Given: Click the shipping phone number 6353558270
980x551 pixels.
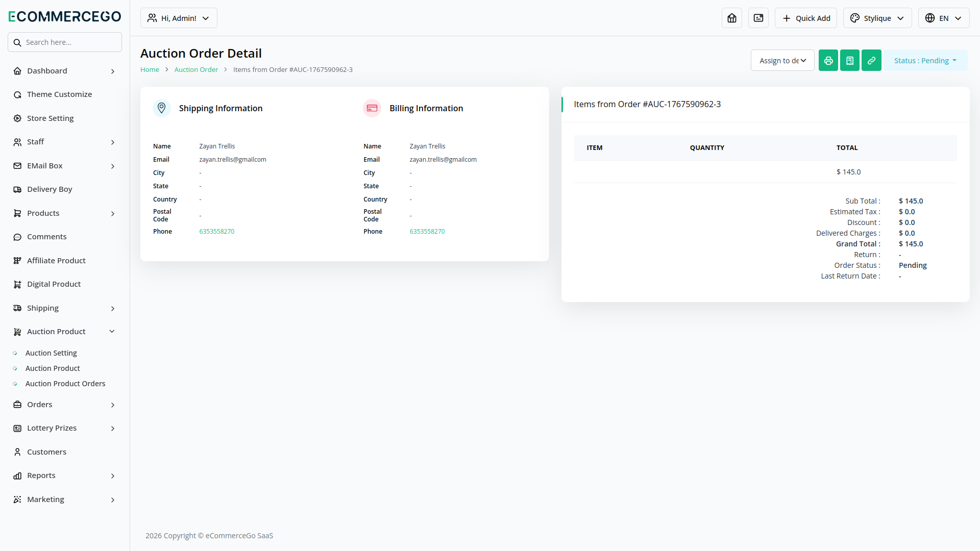Looking at the screenshot, I should tap(217, 231).
